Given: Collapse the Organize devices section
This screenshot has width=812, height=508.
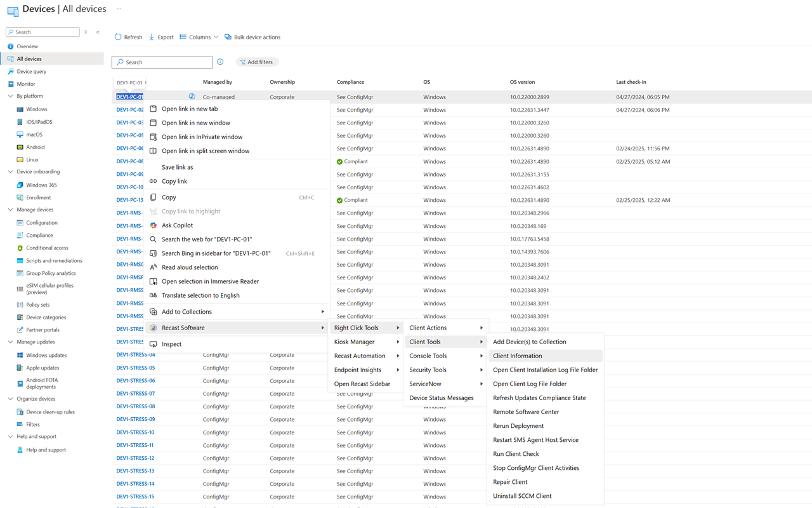Looking at the screenshot, I should (10, 399).
